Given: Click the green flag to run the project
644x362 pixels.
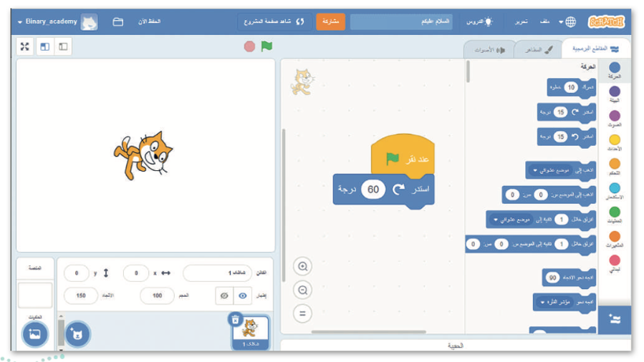Looking at the screenshot, I should click(x=266, y=47).
